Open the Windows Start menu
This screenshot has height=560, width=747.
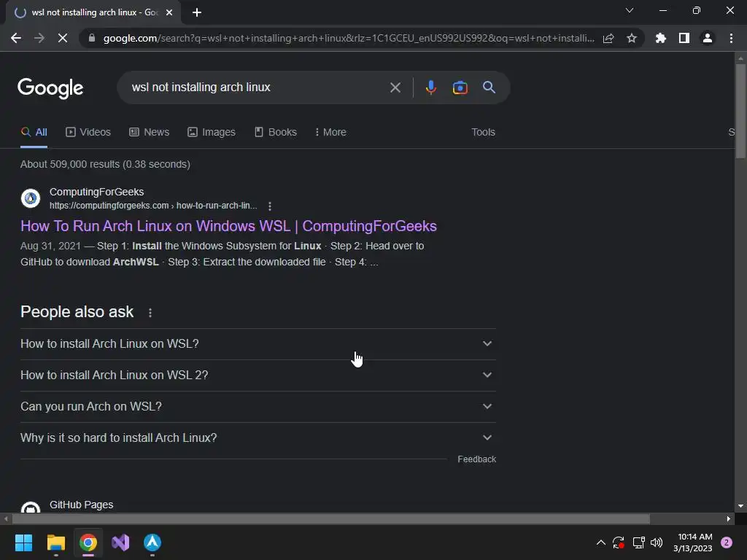[x=23, y=542]
